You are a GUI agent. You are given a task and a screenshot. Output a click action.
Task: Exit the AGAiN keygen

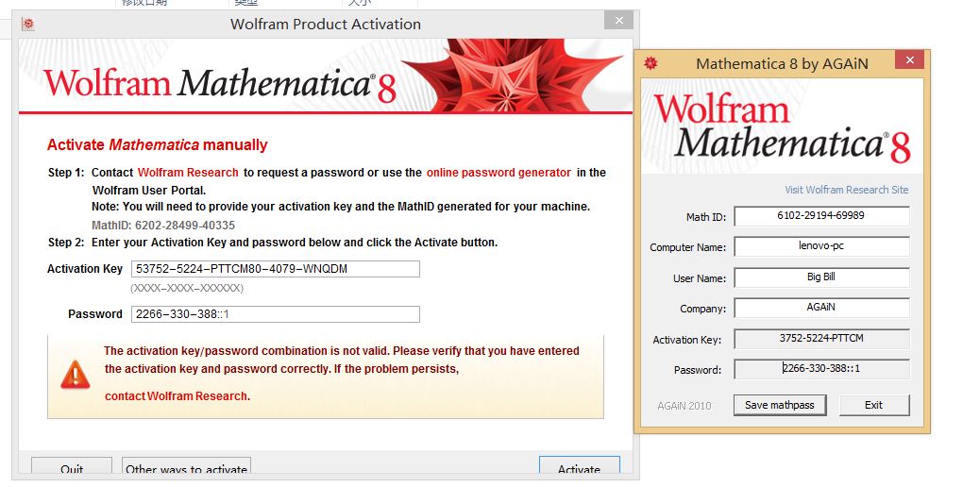873,405
